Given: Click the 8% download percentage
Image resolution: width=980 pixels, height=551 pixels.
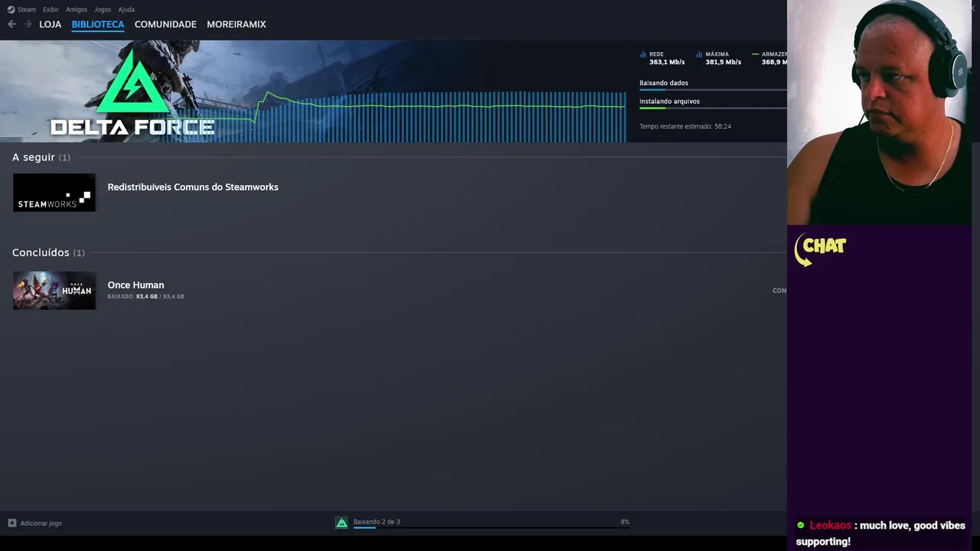Looking at the screenshot, I should 625,522.
